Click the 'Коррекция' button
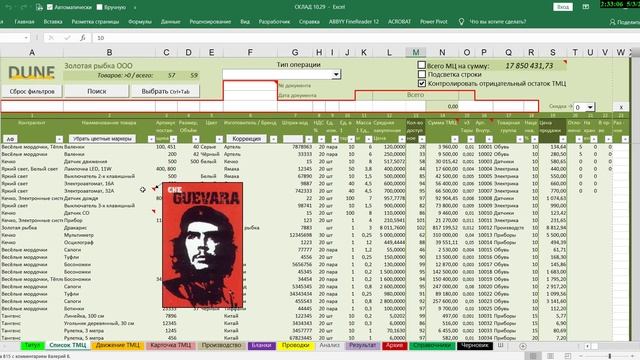This screenshot has width=640, height=360. coord(247,139)
